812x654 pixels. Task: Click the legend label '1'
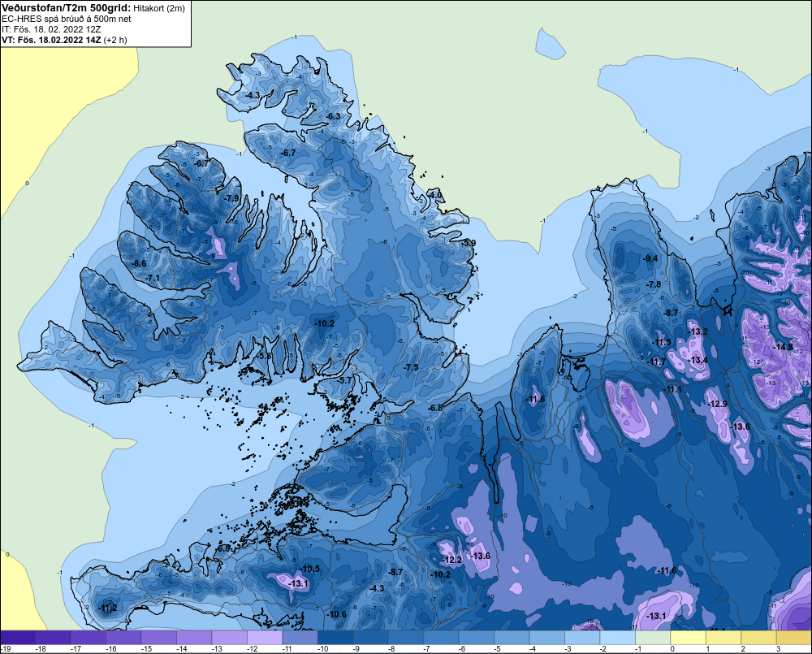(707, 649)
